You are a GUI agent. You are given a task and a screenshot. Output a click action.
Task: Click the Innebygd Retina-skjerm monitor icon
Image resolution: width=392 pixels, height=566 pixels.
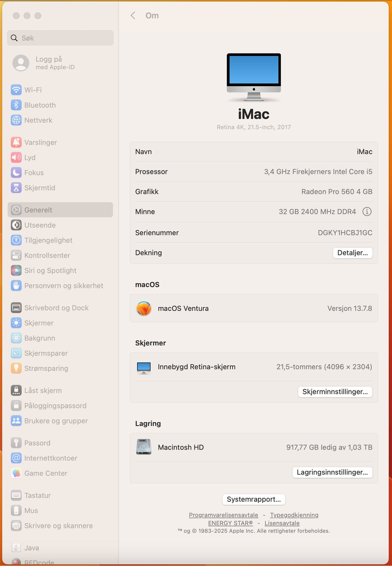point(144,368)
